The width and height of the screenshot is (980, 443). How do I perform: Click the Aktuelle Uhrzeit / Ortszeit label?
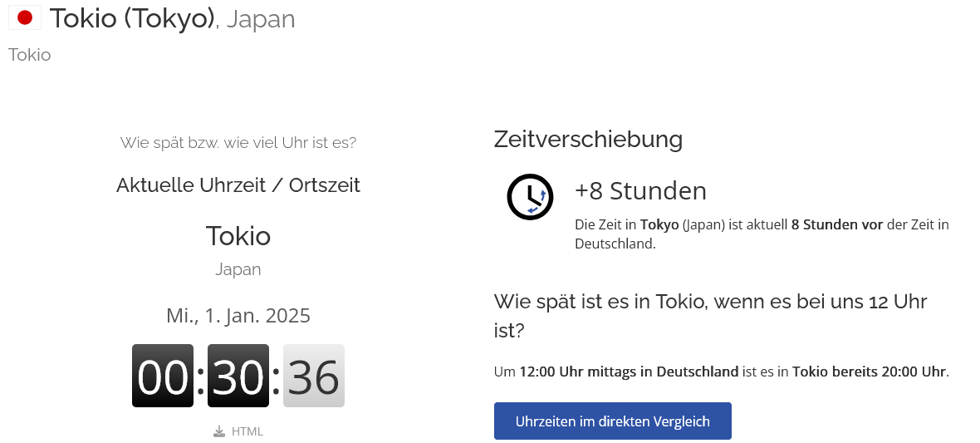[x=238, y=185]
